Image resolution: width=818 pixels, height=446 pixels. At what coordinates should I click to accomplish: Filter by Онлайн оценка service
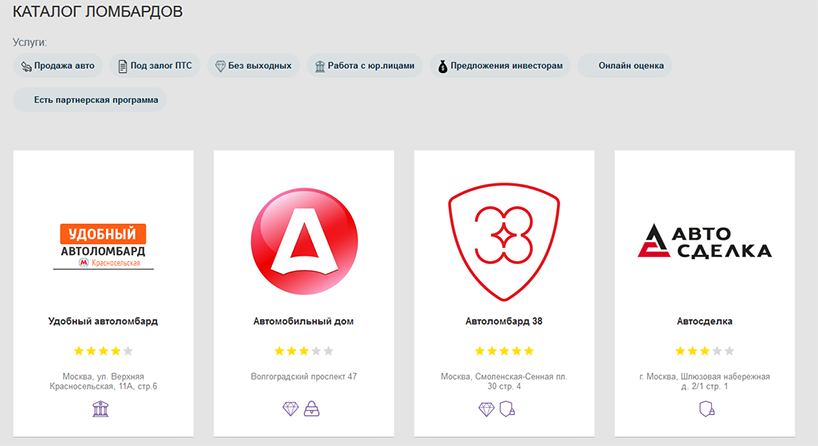(x=625, y=66)
